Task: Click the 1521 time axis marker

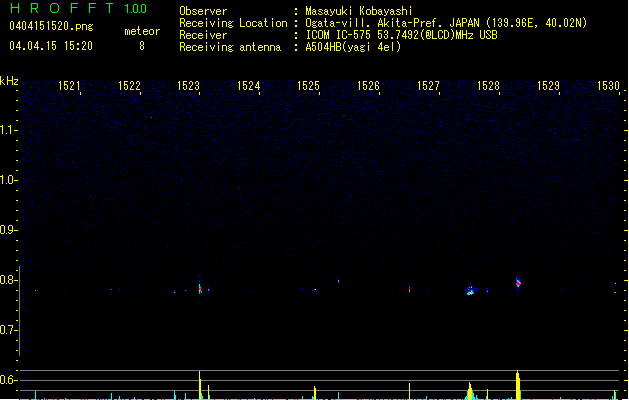Action: [69, 85]
